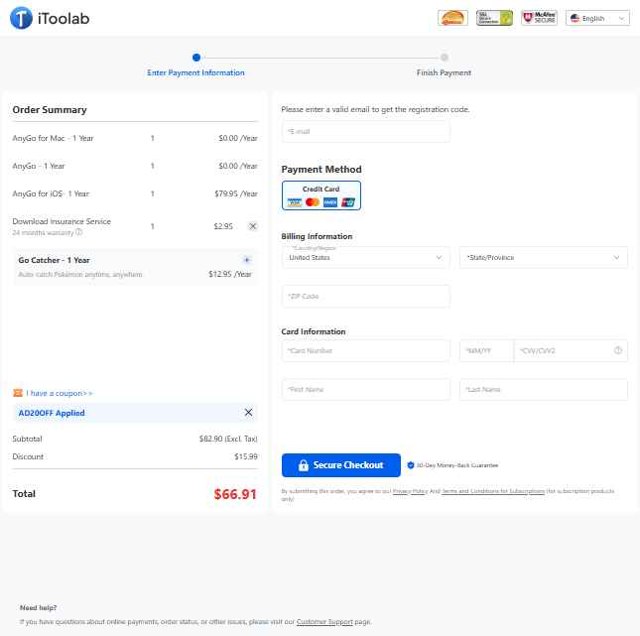Select Credit Card payment method

pyautogui.click(x=321, y=196)
